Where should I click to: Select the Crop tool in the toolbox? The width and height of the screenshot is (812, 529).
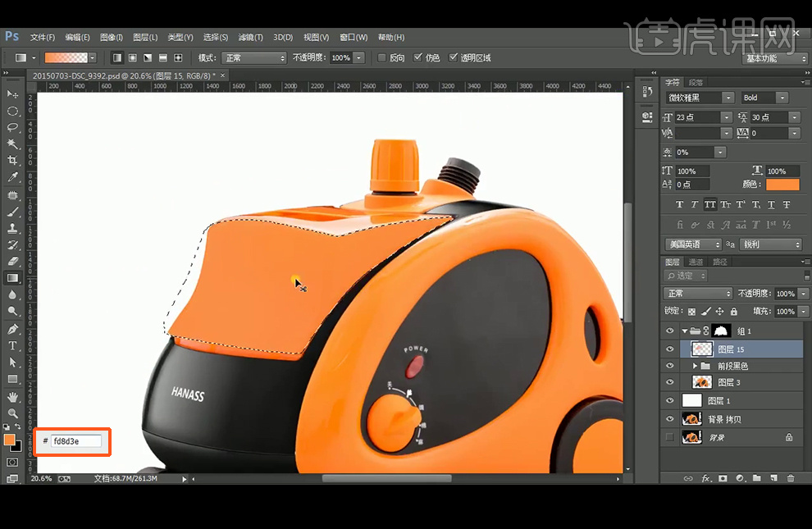(x=12, y=161)
